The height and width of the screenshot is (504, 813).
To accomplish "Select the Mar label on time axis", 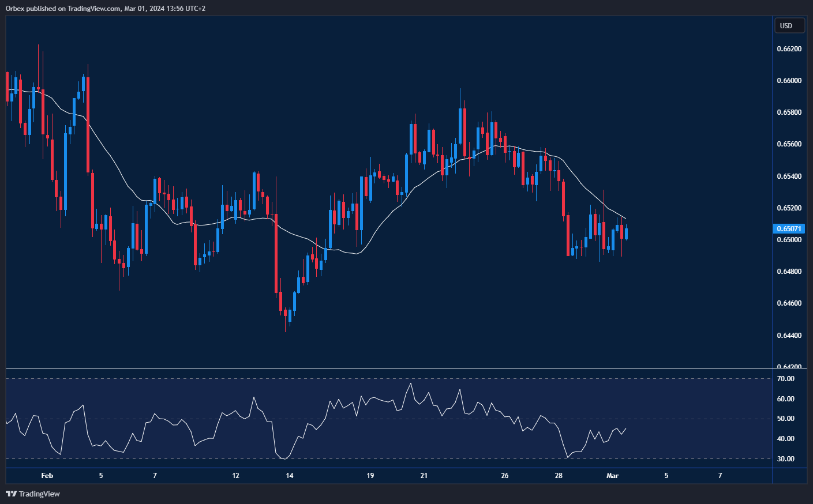I will [612, 476].
